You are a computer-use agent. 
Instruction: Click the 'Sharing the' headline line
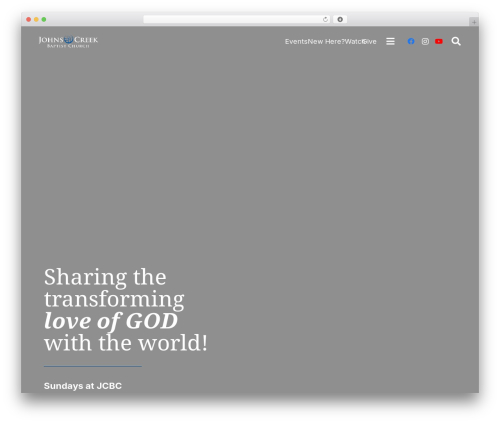(x=105, y=277)
